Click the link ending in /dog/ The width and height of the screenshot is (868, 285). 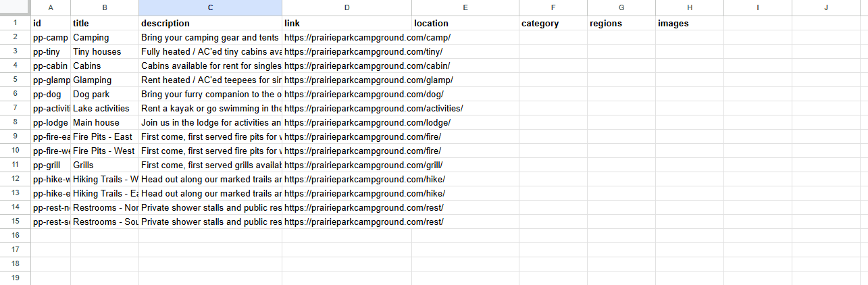363,95
